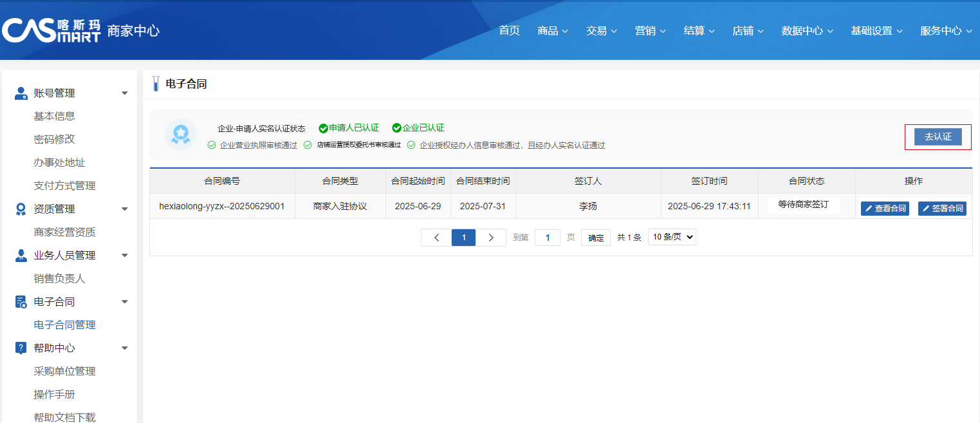Click the 资质管理 badge icon
The height and width of the screenshot is (423, 980).
point(21,209)
